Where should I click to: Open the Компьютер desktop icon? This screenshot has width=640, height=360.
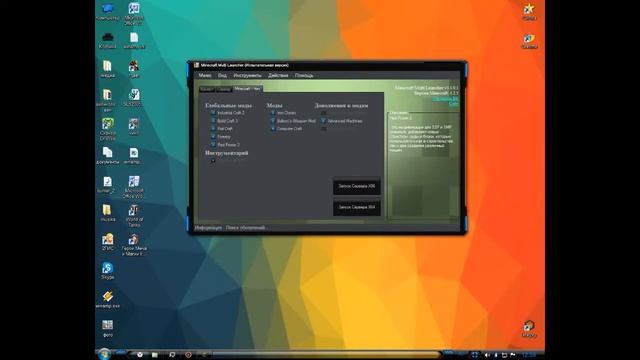[x=107, y=11]
